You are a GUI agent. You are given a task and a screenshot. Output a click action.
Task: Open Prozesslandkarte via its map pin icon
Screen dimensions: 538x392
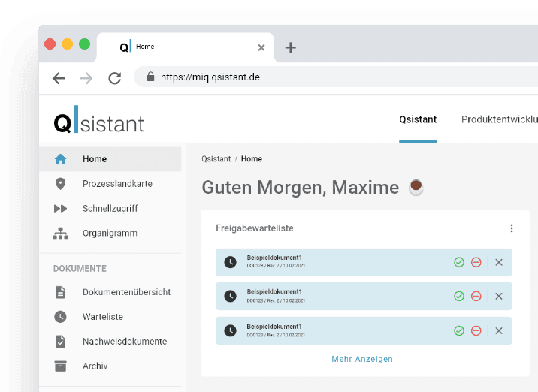click(x=61, y=184)
